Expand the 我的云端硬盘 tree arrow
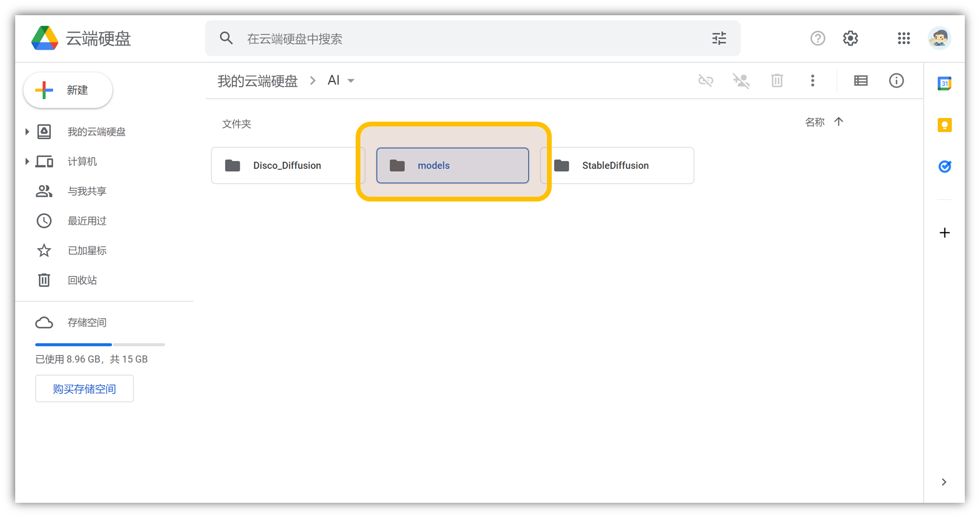The image size is (980, 518). 27,132
